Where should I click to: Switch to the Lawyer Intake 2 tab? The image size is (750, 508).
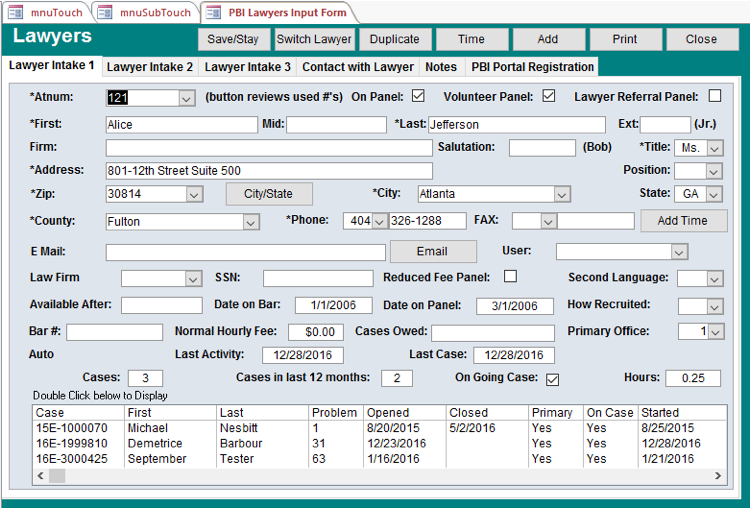[150, 67]
